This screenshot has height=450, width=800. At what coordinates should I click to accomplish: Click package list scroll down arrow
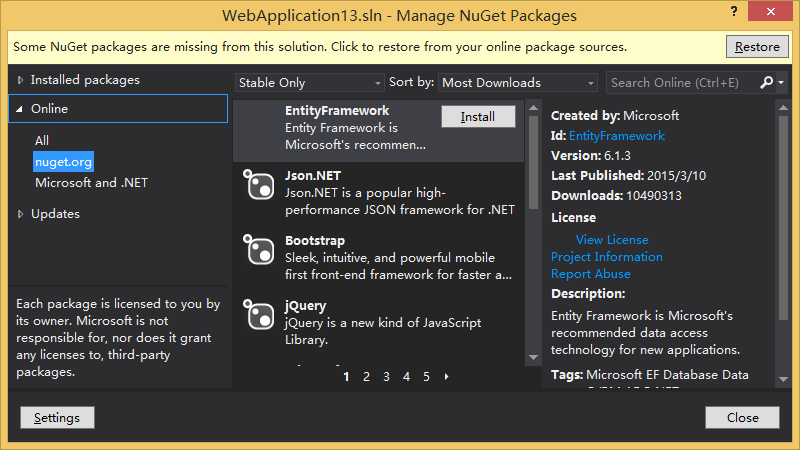click(533, 357)
